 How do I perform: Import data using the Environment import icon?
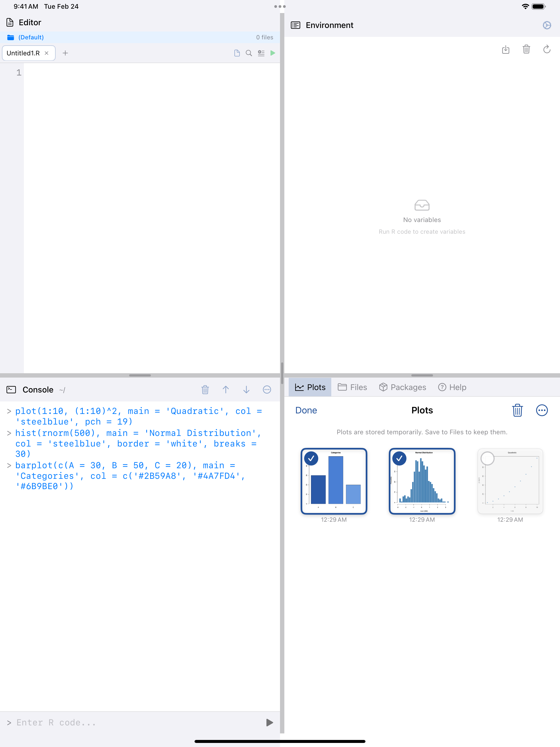click(506, 50)
